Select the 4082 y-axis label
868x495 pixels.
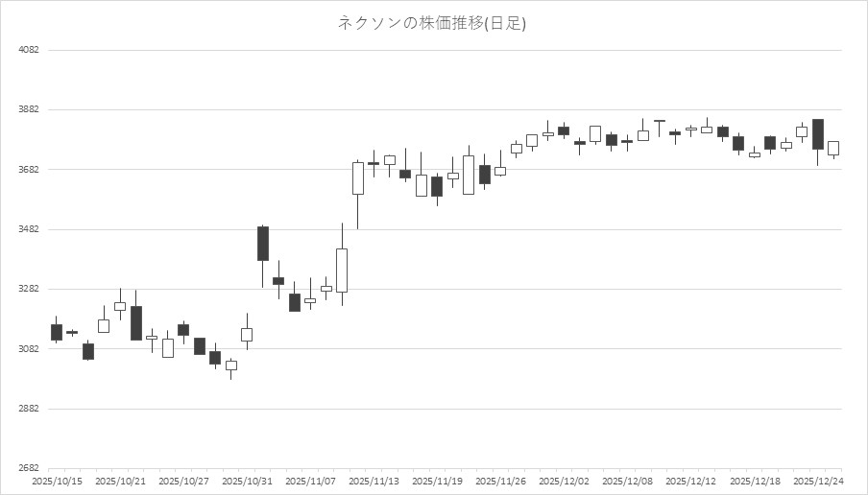tap(29, 50)
